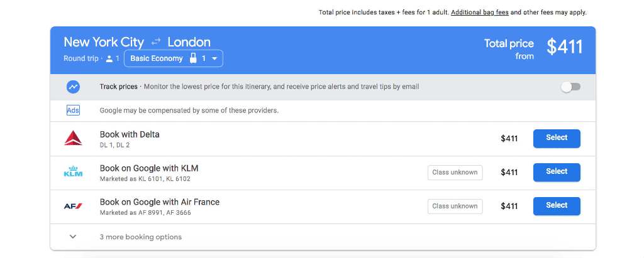
Task: Open the Basic Economy fare dropdown
Action: point(174,58)
